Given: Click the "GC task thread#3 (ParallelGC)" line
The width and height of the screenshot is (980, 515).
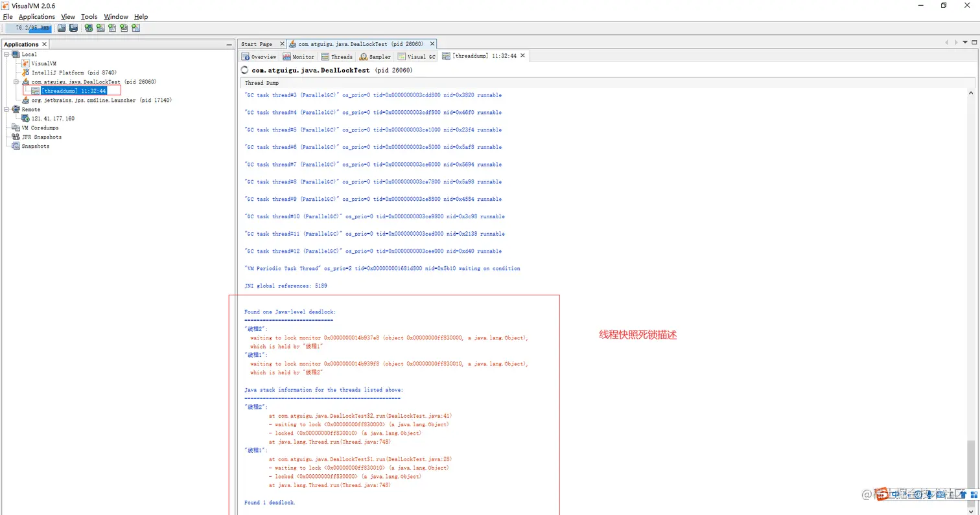Looking at the screenshot, I should (x=373, y=95).
